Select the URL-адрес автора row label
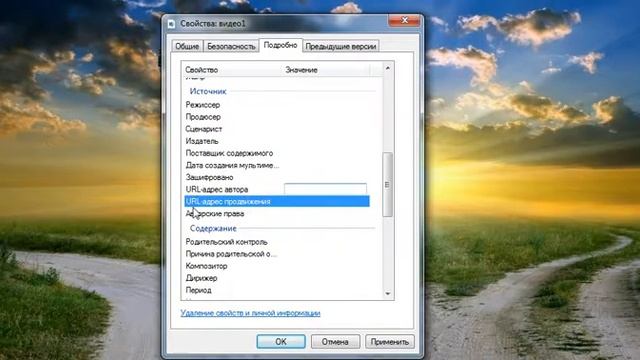Image resolution: width=640 pixels, height=360 pixels. 217,189
